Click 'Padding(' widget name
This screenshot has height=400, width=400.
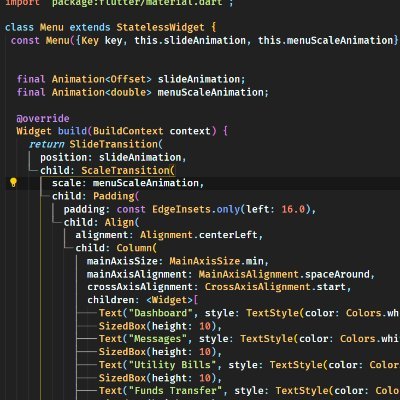point(116,196)
